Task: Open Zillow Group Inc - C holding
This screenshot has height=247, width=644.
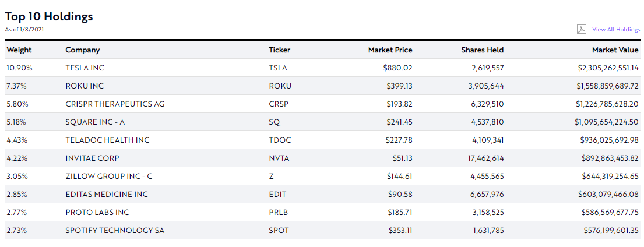Action: 109,177
